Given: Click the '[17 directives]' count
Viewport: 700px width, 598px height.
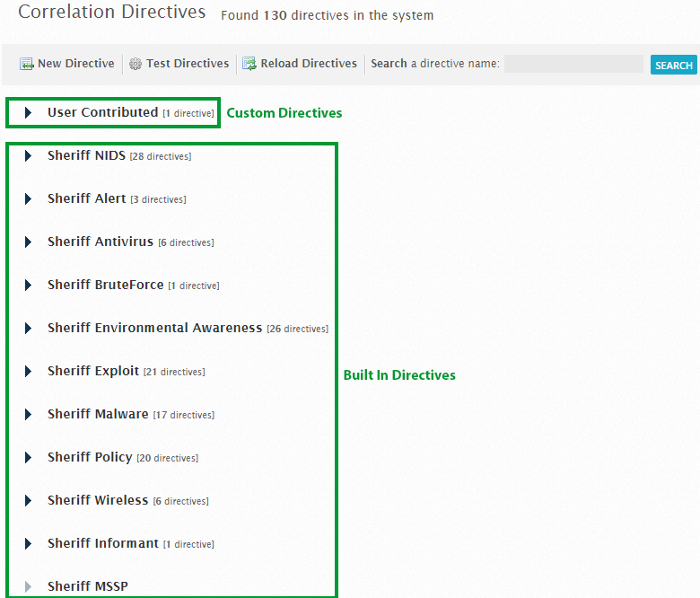Looking at the screenshot, I should (x=184, y=415).
